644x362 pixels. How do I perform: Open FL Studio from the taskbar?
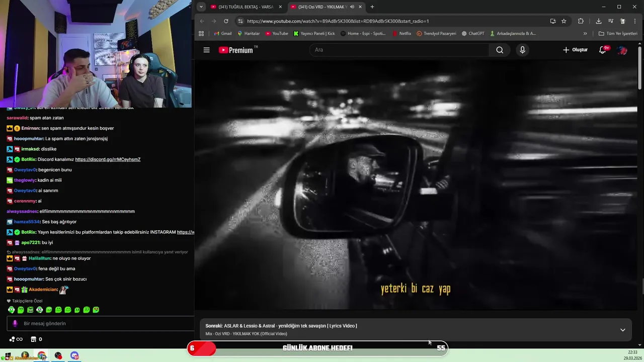click(x=25, y=356)
